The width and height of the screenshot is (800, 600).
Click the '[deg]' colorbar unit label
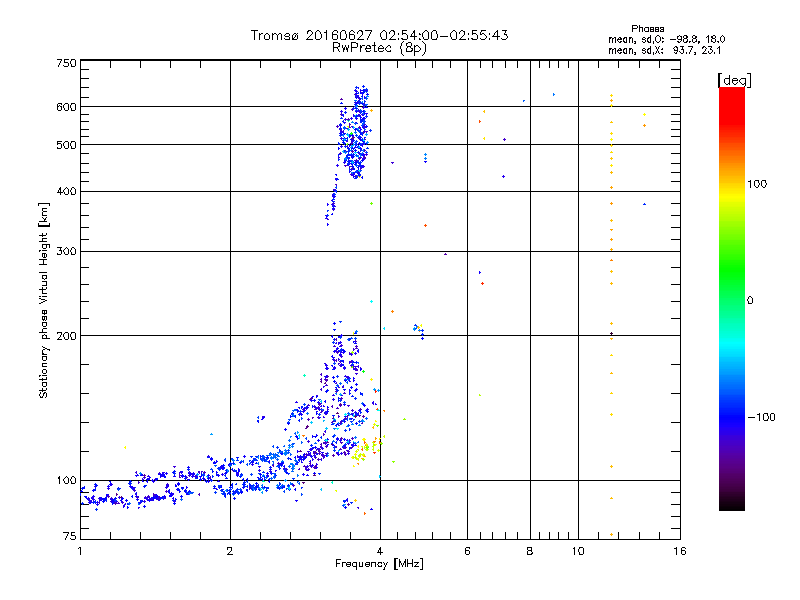tap(734, 80)
